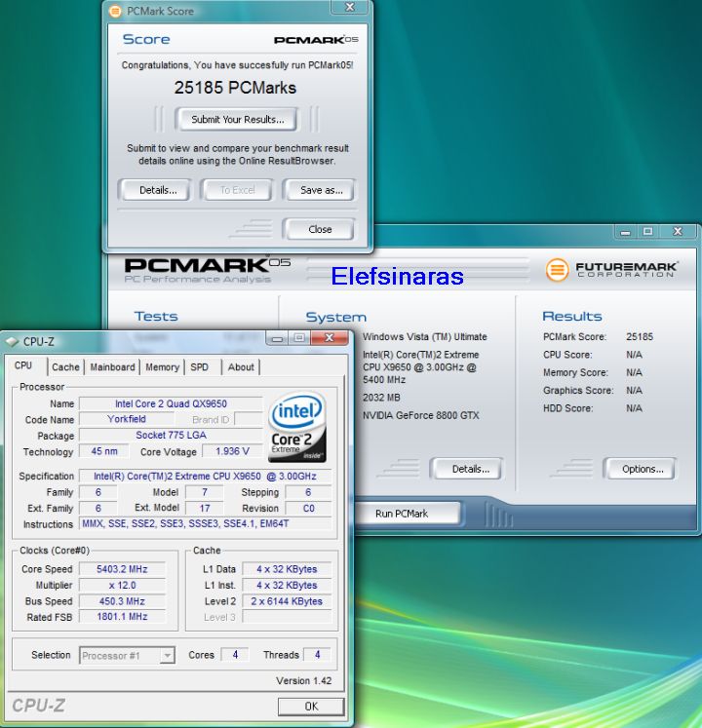Viewport: 702px width, 728px height.
Task: Click the Multiplier value x 12.0
Action: point(122,585)
